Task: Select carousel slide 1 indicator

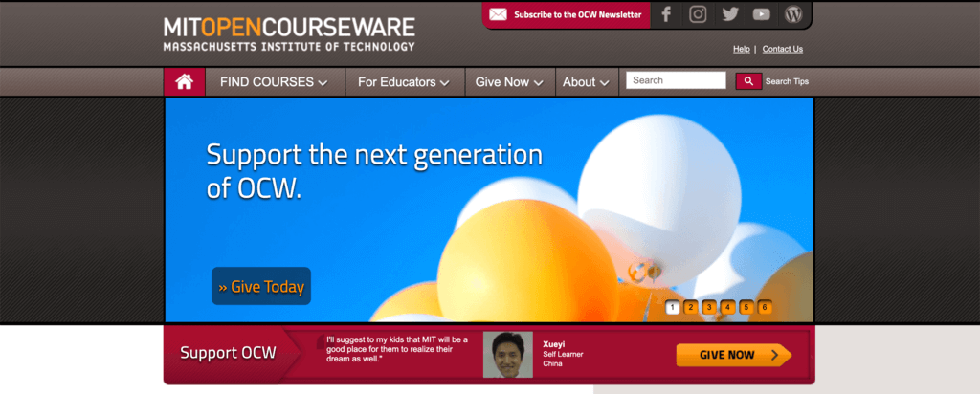Action: click(x=673, y=307)
